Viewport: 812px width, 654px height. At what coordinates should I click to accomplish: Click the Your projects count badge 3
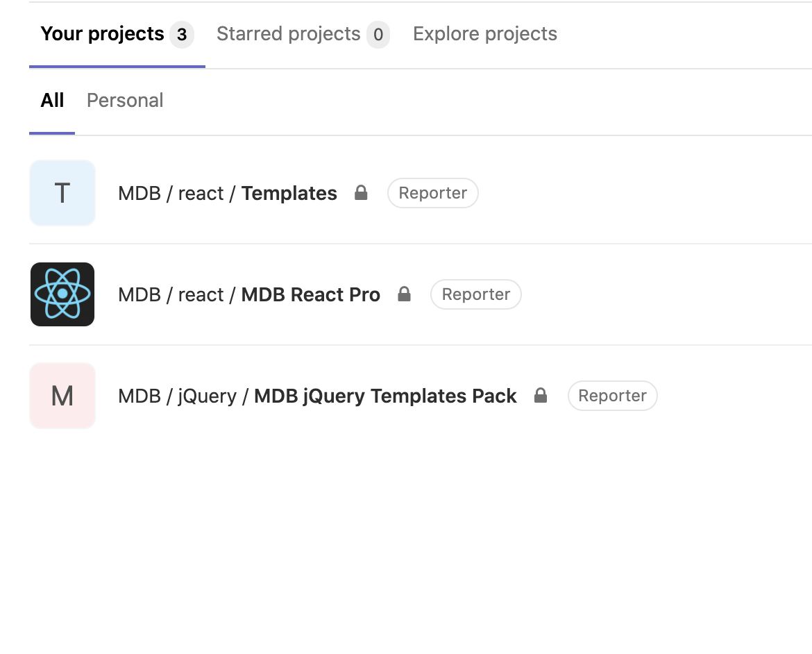click(182, 35)
